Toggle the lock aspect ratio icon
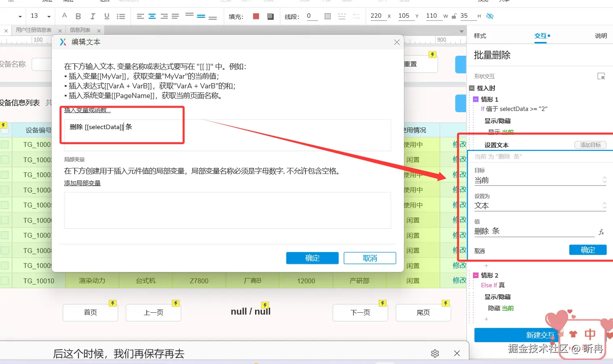Image resolution: width=613 pixels, height=364 pixels. click(454, 16)
